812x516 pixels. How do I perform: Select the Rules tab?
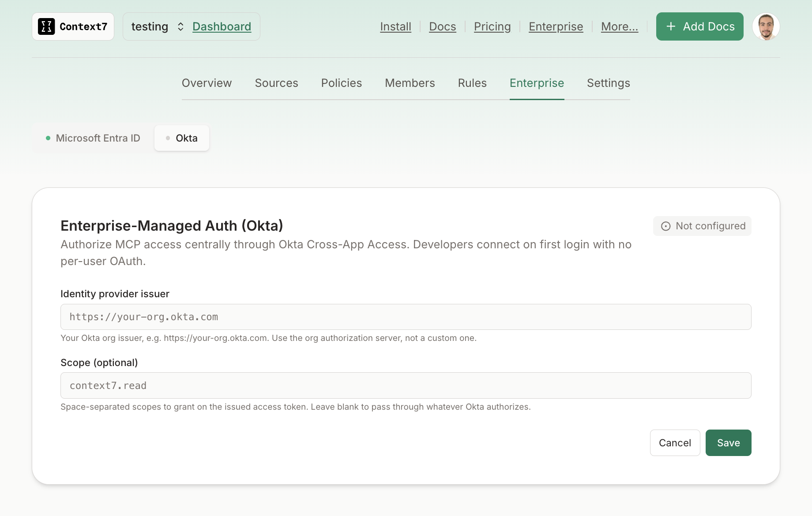coord(472,83)
